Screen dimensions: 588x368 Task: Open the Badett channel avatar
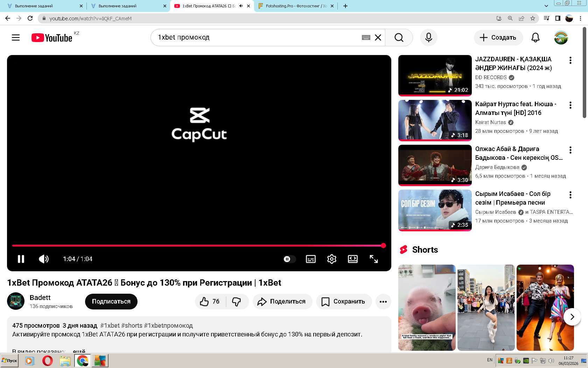(x=16, y=301)
